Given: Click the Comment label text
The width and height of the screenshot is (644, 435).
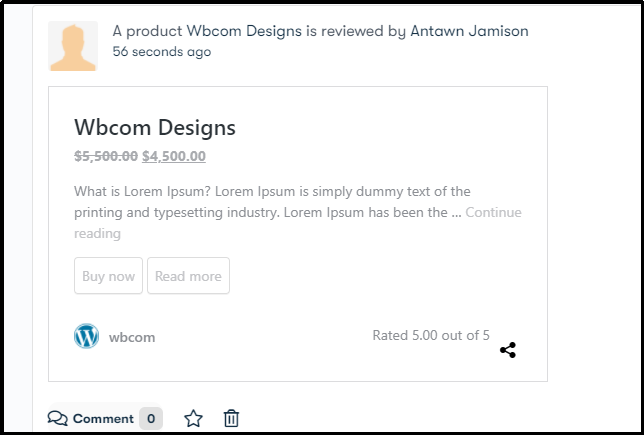Looking at the screenshot, I should 103,419.
